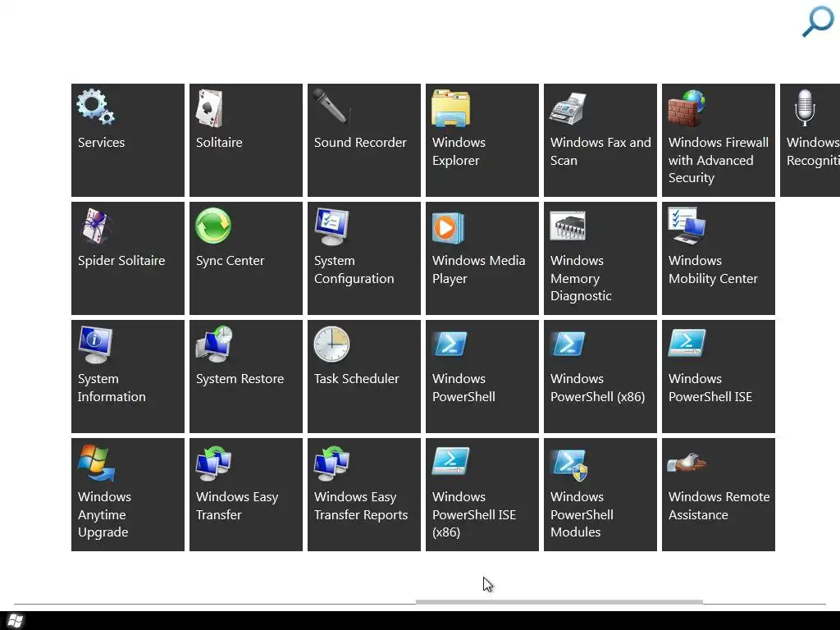Open Sync Center green icon

tap(213, 226)
